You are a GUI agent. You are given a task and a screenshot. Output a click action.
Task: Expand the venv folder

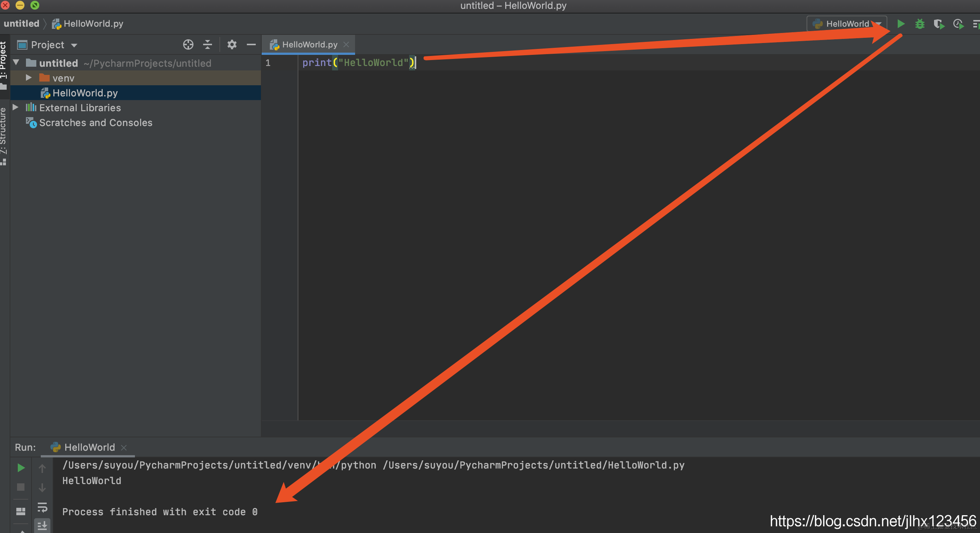tap(29, 77)
